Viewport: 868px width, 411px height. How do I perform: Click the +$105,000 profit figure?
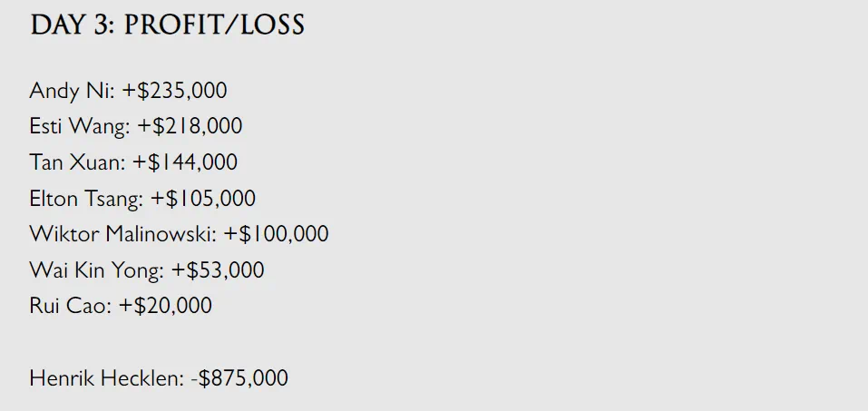tap(203, 198)
